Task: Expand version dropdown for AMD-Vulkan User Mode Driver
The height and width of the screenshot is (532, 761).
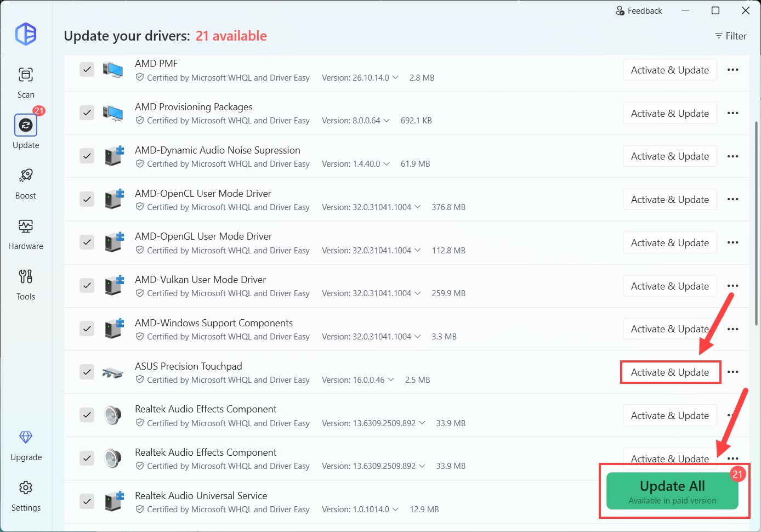Action: click(418, 293)
